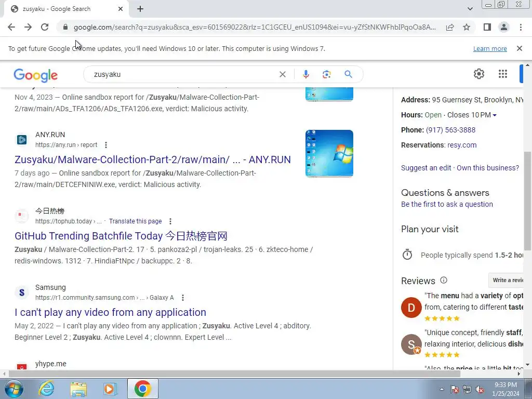Viewport: 532px width, 399px height.
Task: Open the volume control in the tray
Action: pyautogui.click(x=480, y=389)
